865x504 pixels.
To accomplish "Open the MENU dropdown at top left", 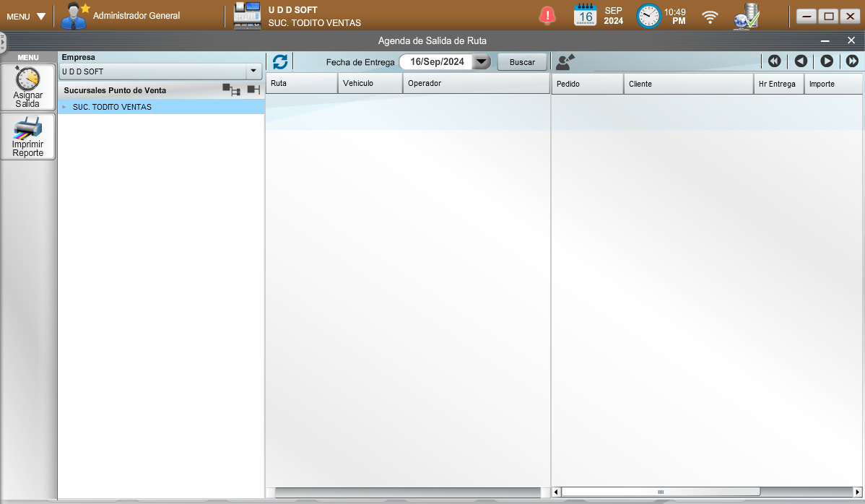I will pyautogui.click(x=27, y=16).
